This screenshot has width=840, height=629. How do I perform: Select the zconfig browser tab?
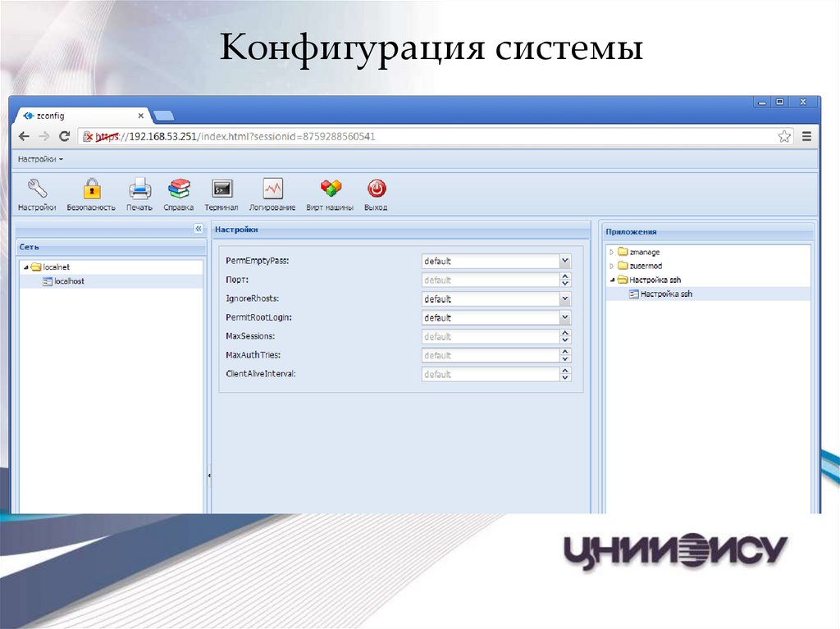[x=82, y=116]
